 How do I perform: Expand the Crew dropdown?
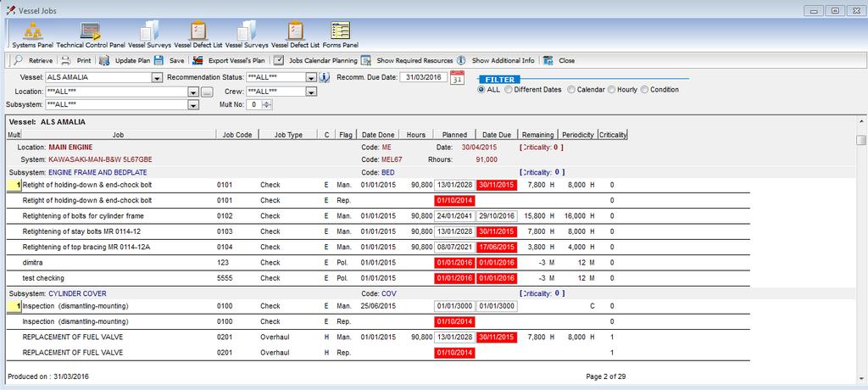point(311,92)
